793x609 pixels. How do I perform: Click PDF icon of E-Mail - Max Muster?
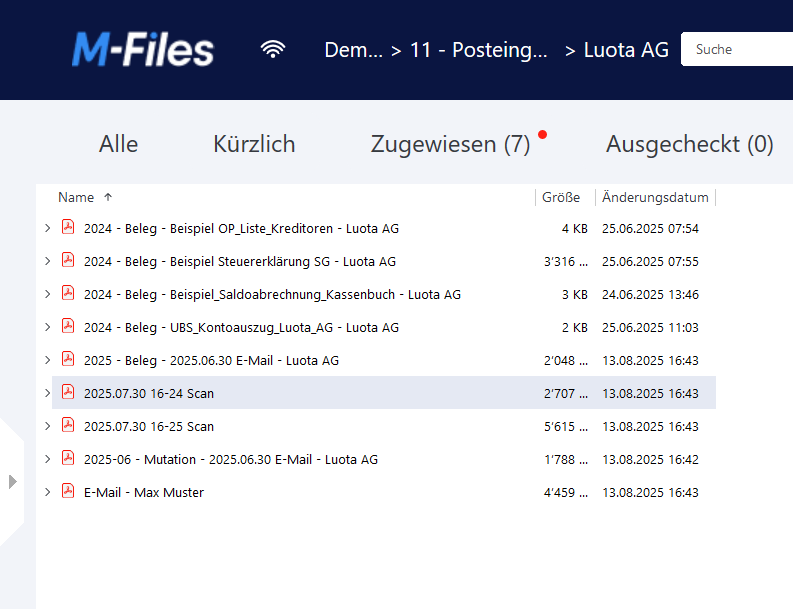click(68, 492)
